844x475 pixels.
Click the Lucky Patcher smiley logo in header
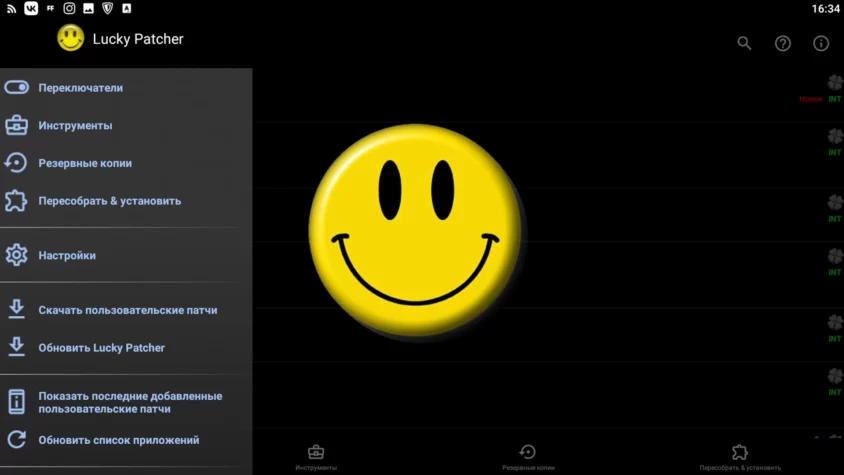[x=71, y=38]
